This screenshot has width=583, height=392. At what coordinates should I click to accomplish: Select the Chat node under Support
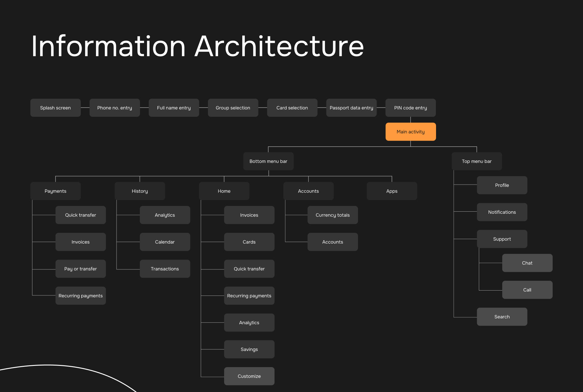[x=527, y=263]
